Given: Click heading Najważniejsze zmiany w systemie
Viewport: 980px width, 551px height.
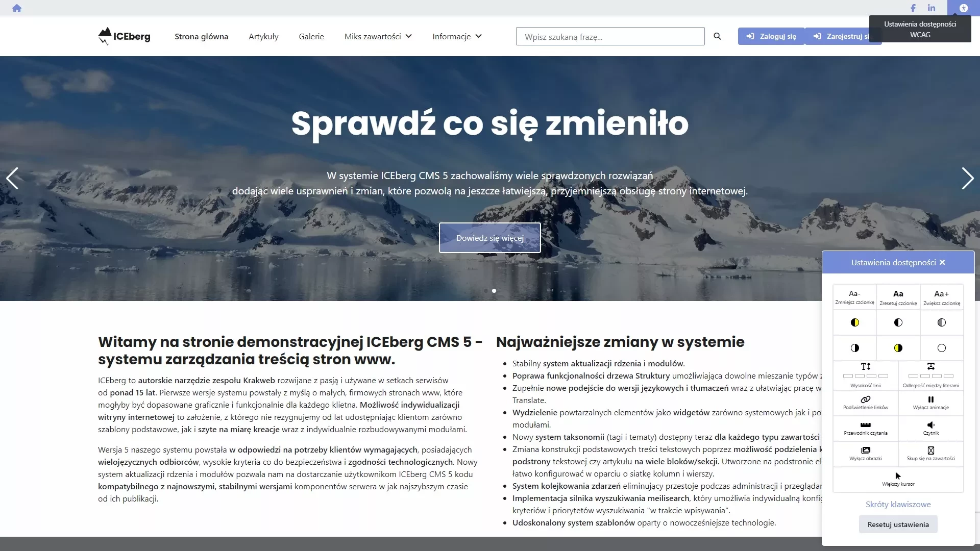Looking at the screenshot, I should 620,342.
